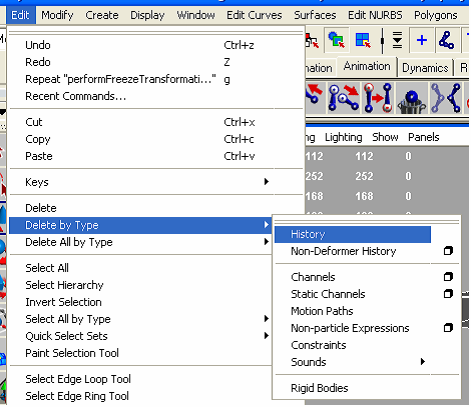The image size is (471, 407).
Task: Click Repeat performFreezeTransformati... entry
Action: (x=156, y=79)
